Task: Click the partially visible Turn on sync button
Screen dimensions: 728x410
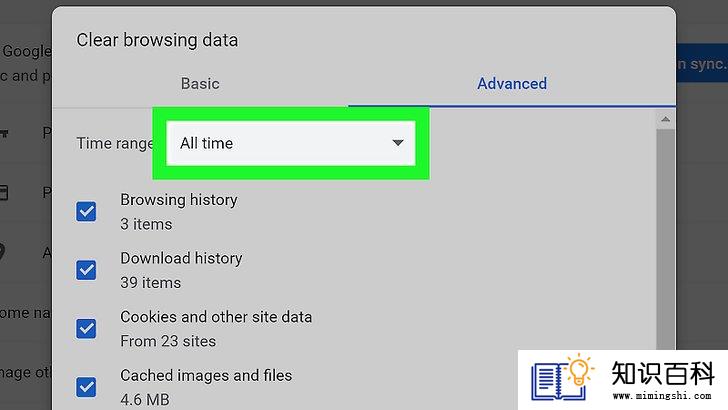Action: click(x=702, y=63)
